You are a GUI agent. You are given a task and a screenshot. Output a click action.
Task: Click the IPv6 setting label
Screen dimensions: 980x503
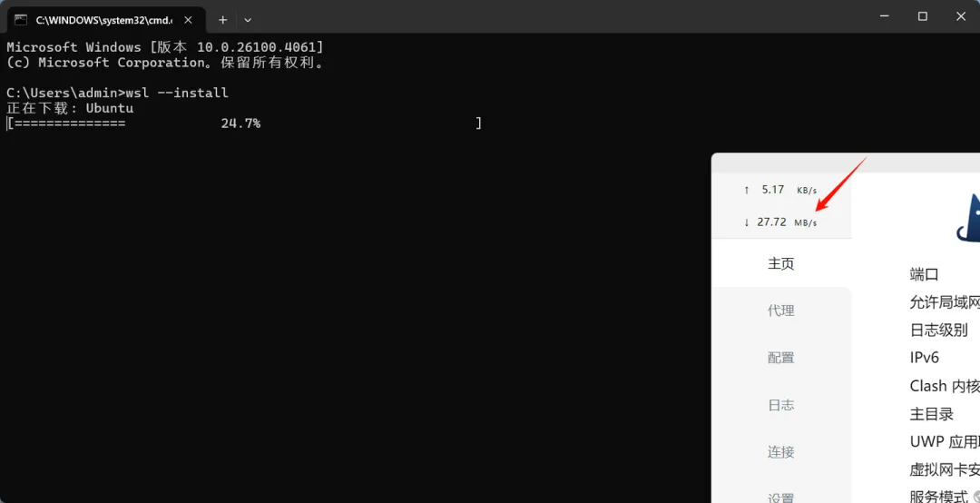click(x=925, y=358)
